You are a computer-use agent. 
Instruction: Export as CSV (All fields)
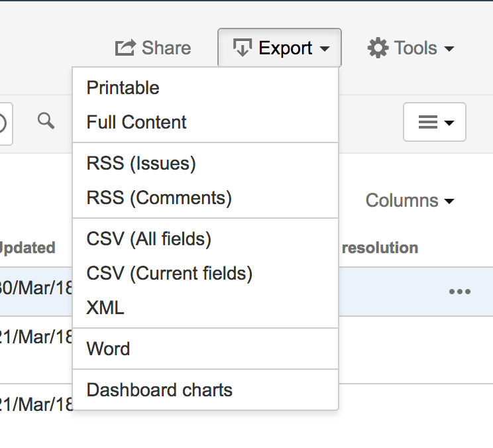149,239
